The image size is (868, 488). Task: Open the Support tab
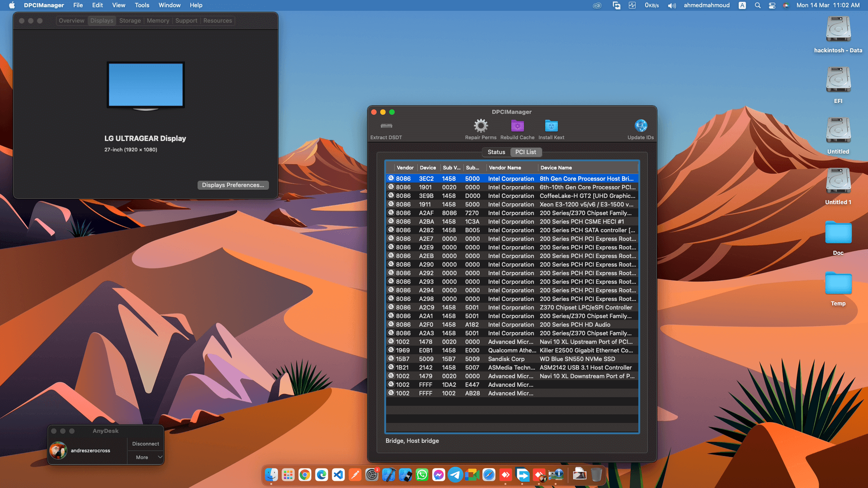click(186, 21)
